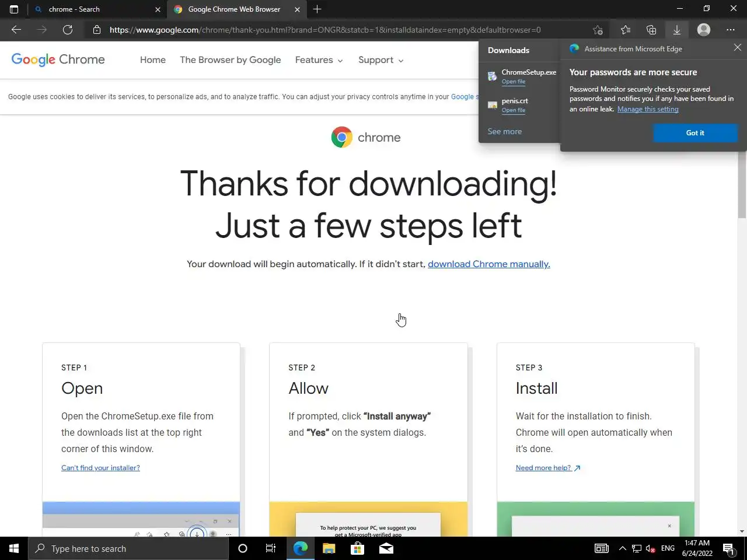Click the ENG language indicator
Screen dimensions: 747x560
pos(668,548)
